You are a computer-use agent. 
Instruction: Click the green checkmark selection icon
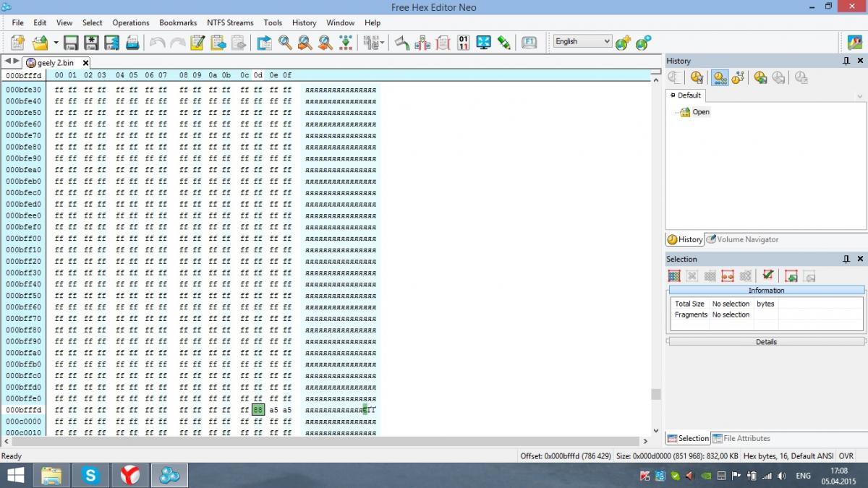point(768,275)
